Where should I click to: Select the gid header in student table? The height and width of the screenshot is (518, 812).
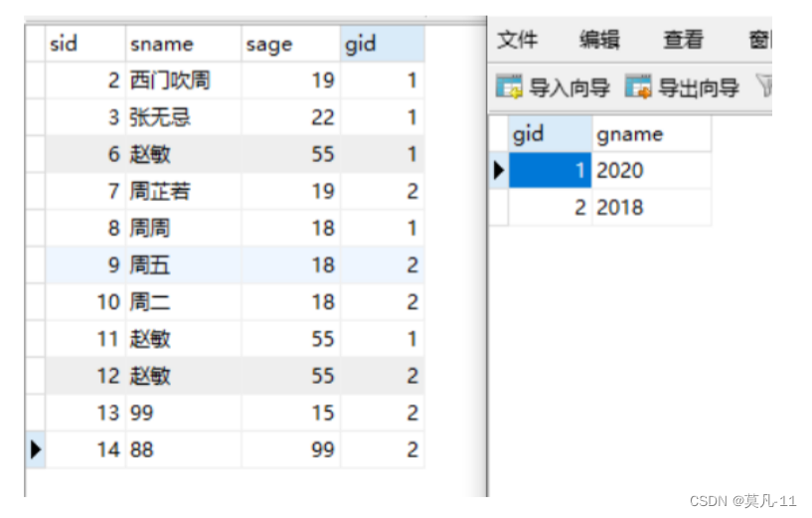point(383,44)
